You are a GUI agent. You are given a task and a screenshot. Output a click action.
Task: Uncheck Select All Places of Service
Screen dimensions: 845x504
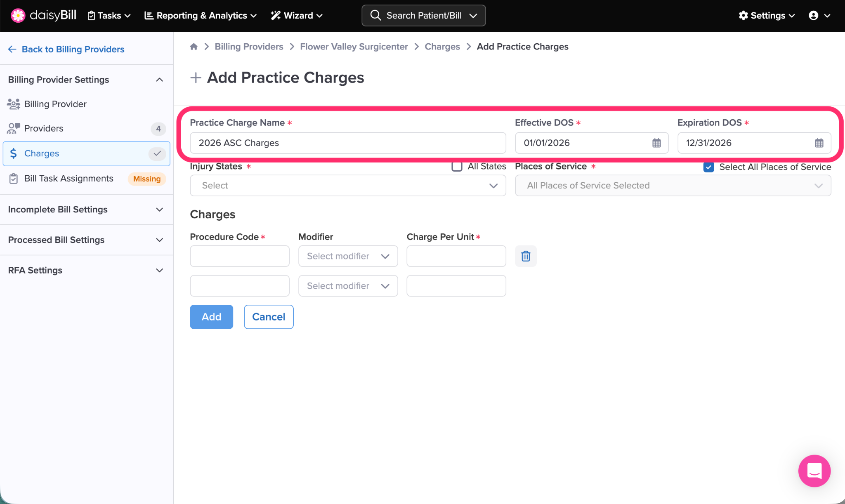[708, 167]
